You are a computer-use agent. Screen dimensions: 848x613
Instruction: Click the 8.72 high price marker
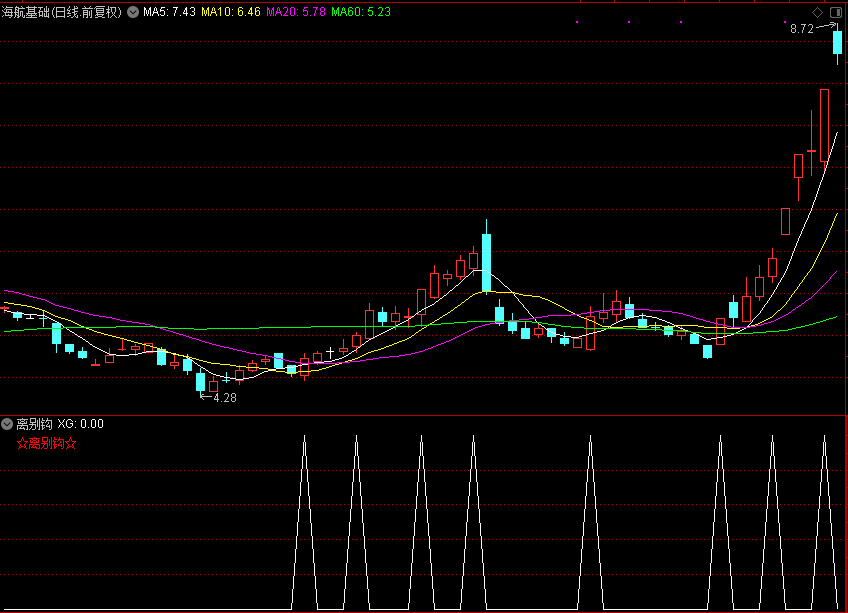[801, 29]
